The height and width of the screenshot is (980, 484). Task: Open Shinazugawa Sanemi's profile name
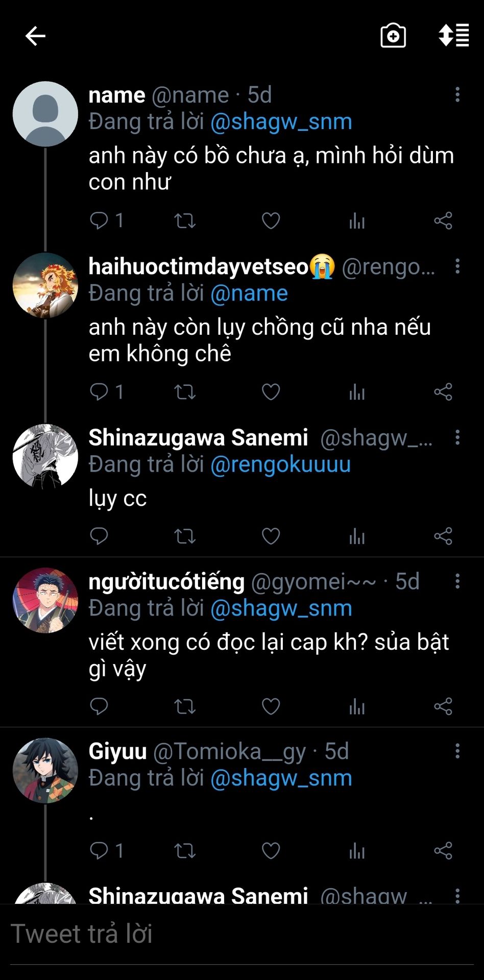click(x=198, y=437)
